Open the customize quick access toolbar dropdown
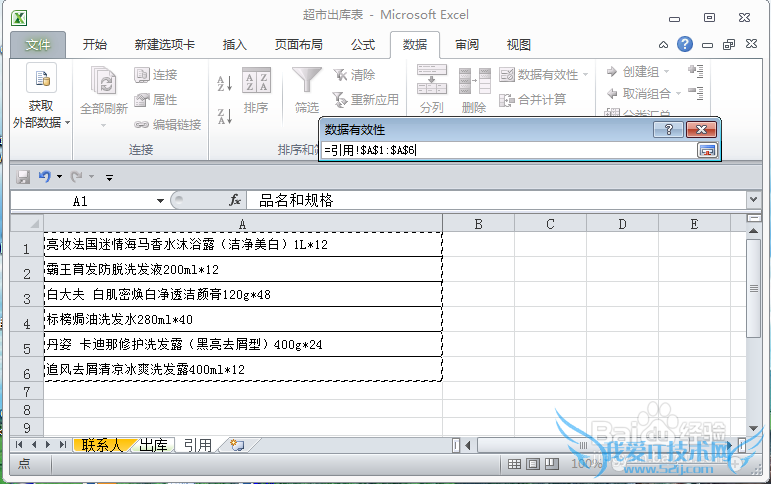The height and width of the screenshot is (484, 771). (x=109, y=177)
